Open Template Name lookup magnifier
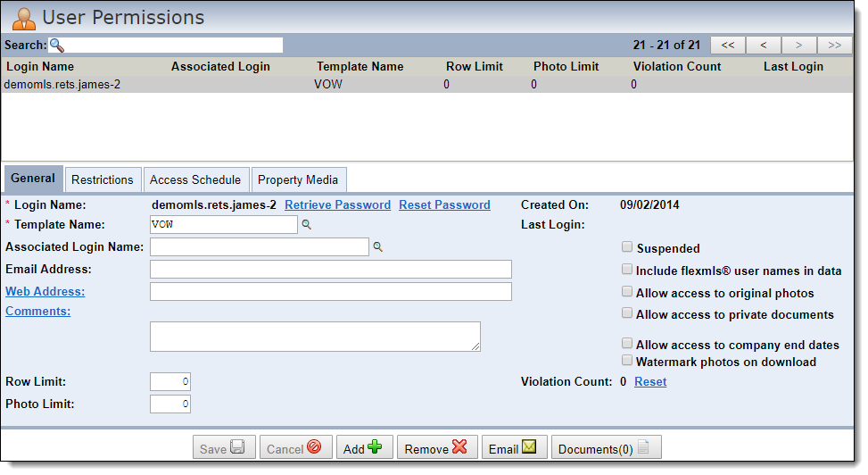Screen dimensions: 868x475 pos(306,224)
